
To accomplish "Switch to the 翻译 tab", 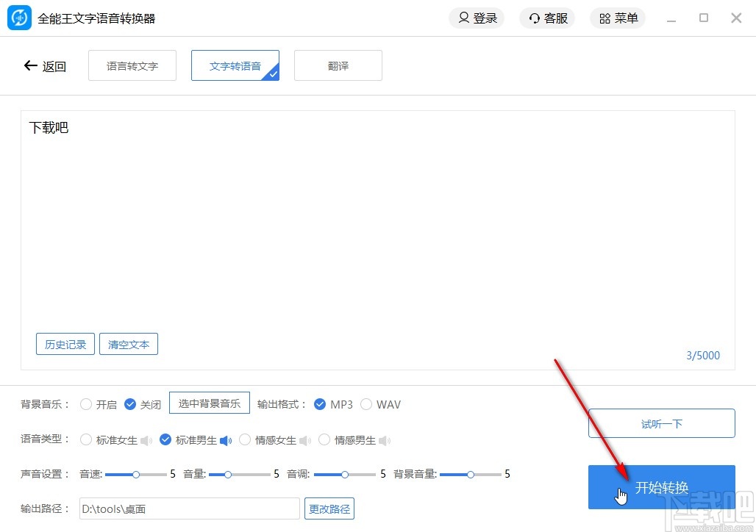I will 338,65.
